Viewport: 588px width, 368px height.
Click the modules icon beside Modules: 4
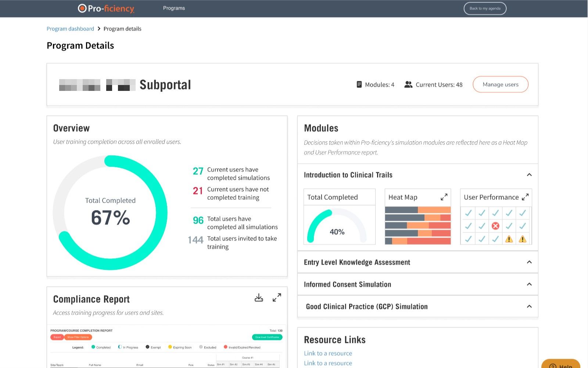point(359,84)
